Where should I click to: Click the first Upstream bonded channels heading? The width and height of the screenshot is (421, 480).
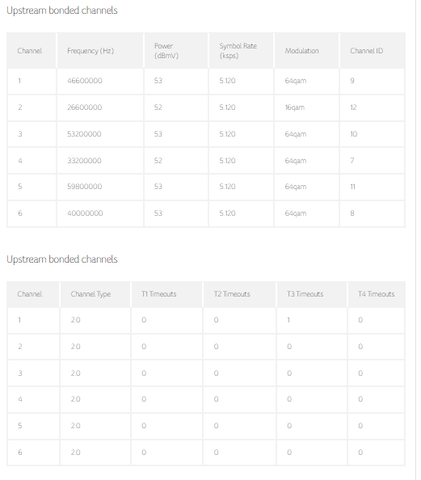62,11
